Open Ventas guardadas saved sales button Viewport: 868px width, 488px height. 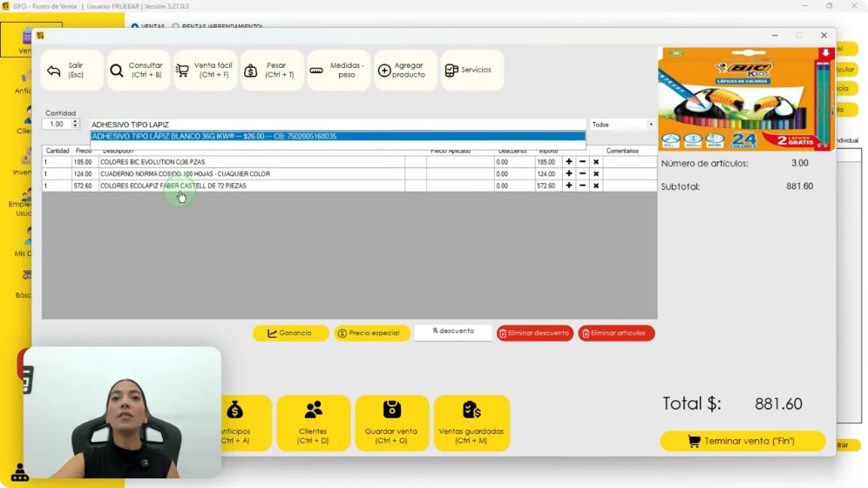[x=471, y=423]
